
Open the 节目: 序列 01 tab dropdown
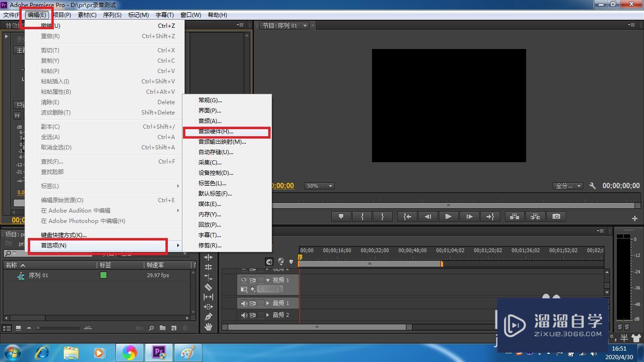(305, 25)
